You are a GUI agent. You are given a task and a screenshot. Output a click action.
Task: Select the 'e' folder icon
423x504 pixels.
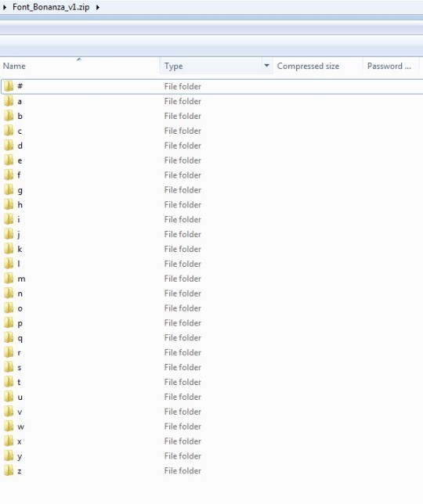pyautogui.click(x=9, y=160)
